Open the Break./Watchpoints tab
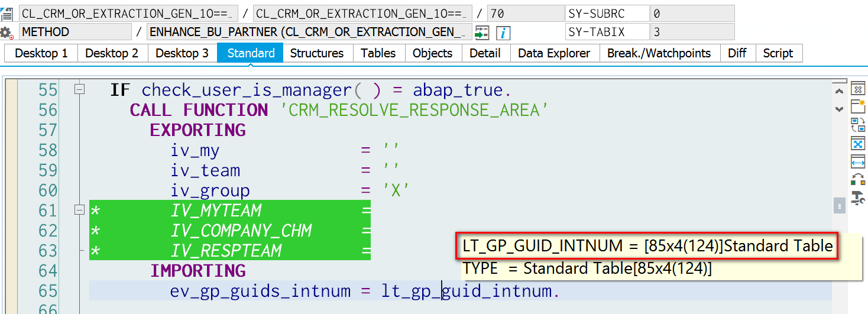 point(659,53)
